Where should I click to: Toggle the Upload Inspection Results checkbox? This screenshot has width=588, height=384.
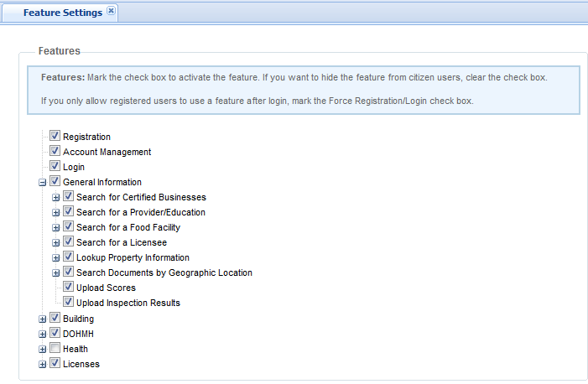[69, 302]
